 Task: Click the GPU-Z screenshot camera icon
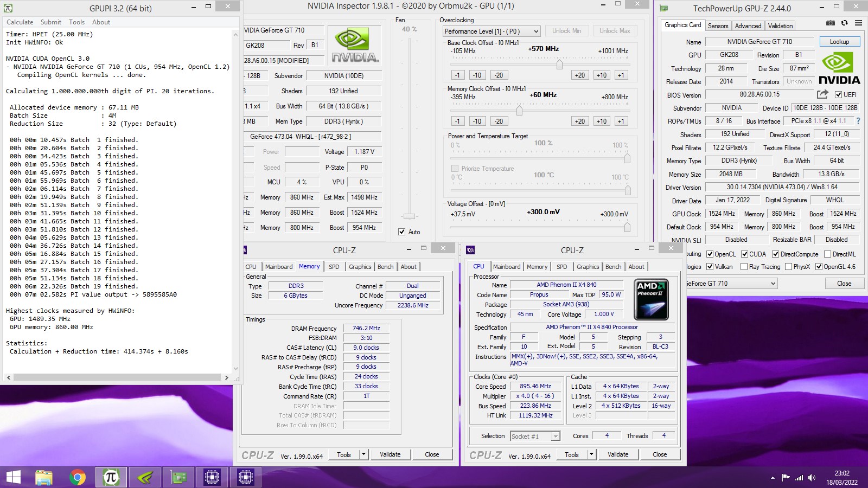[830, 23]
